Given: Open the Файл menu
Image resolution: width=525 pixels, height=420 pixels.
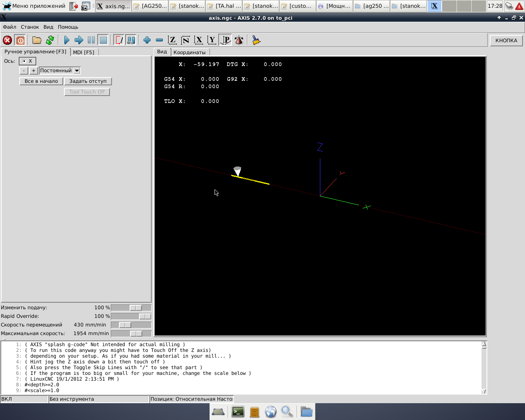Looking at the screenshot, I should (9, 27).
